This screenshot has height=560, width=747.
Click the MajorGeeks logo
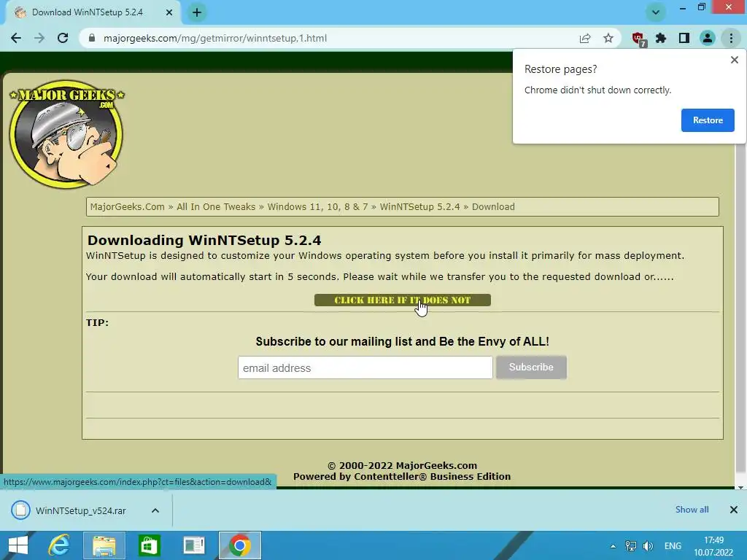point(66,134)
